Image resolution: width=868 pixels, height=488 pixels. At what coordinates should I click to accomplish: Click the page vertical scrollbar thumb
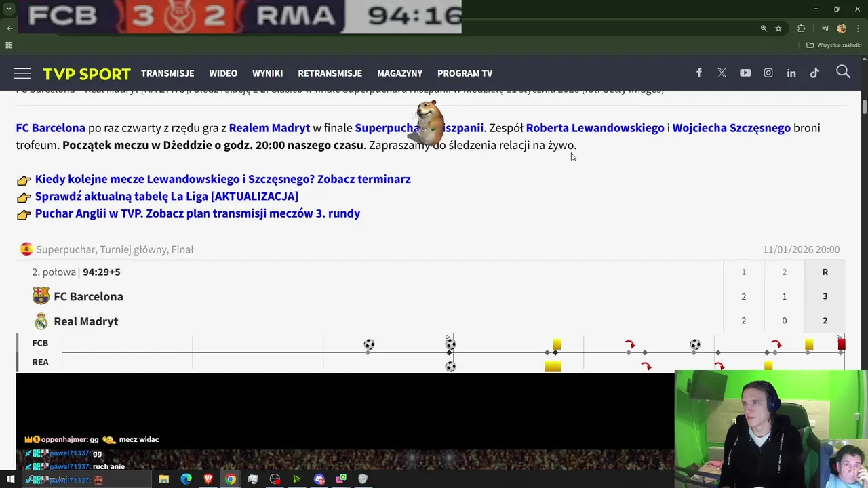(x=865, y=107)
